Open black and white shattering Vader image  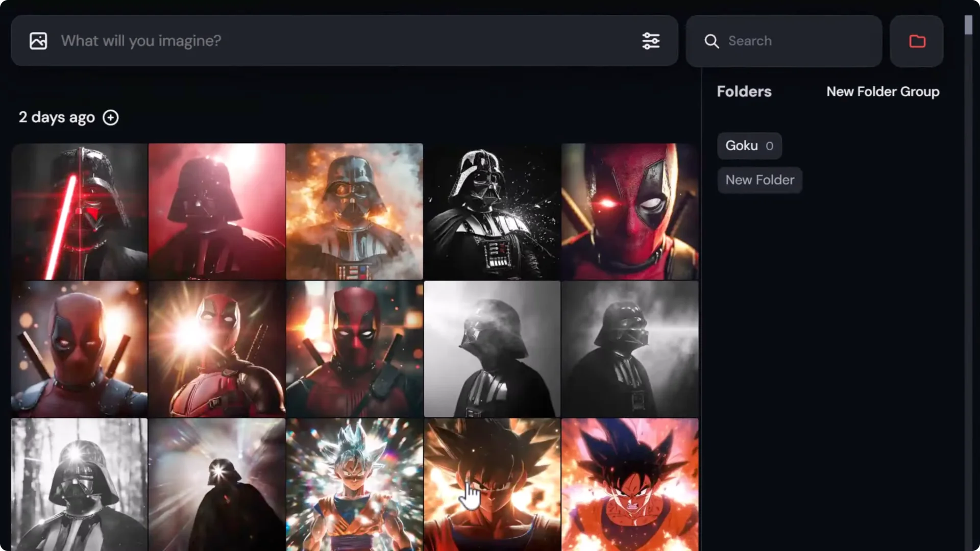click(492, 211)
